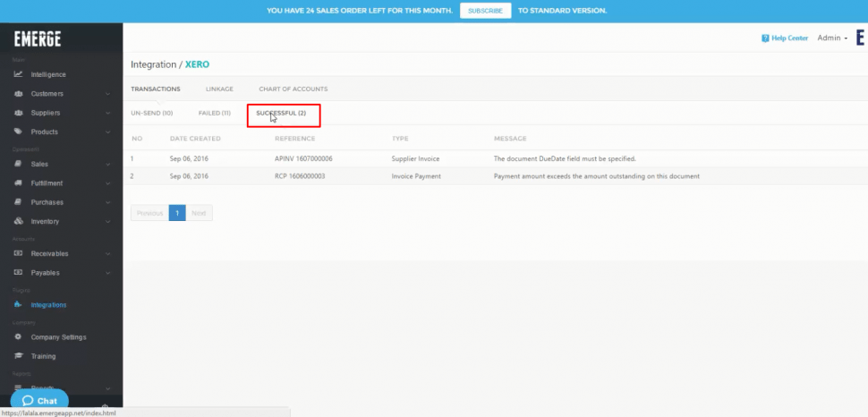Click the Products tag icon
The image size is (868, 417).
pyautogui.click(x=18, y=132)
